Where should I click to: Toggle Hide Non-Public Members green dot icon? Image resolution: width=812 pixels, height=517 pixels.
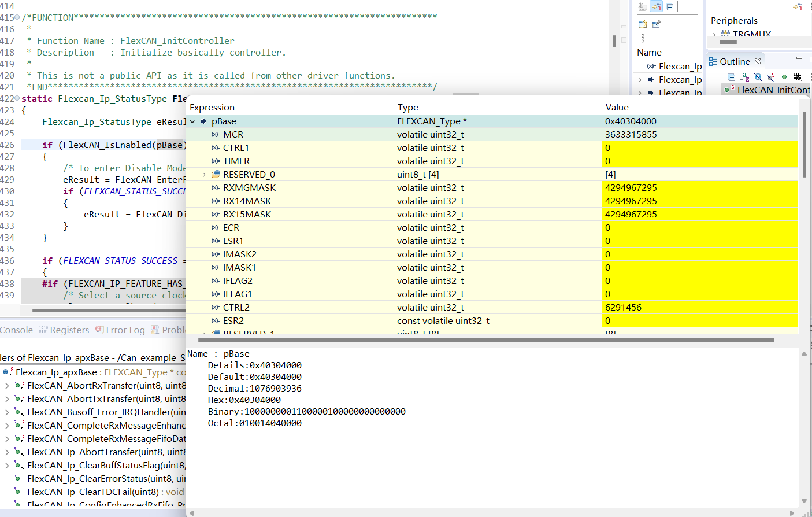click(x=784, y=77)
